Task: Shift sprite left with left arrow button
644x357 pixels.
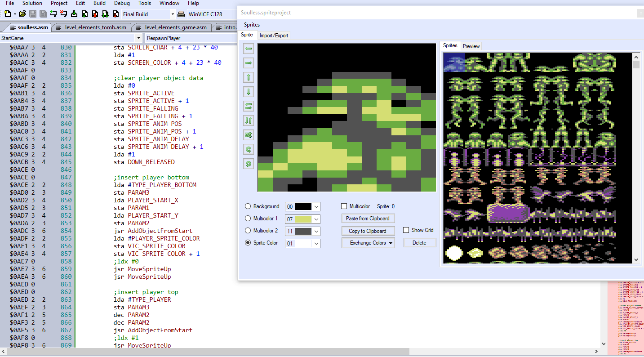Action: [249, 49]
